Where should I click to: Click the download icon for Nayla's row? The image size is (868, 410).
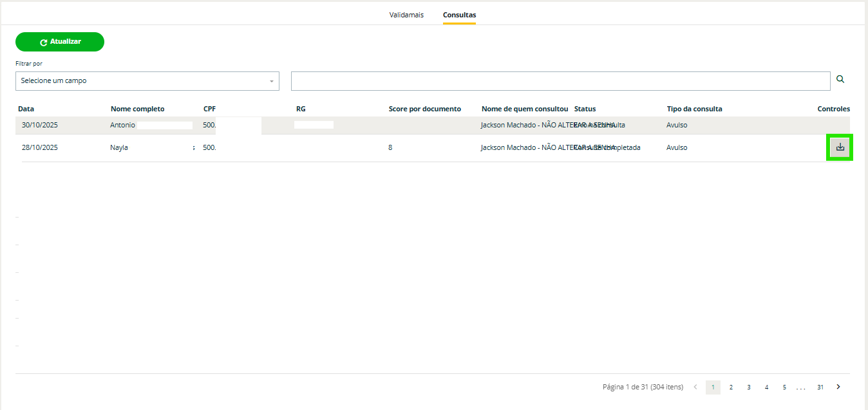tap(840, 147)
